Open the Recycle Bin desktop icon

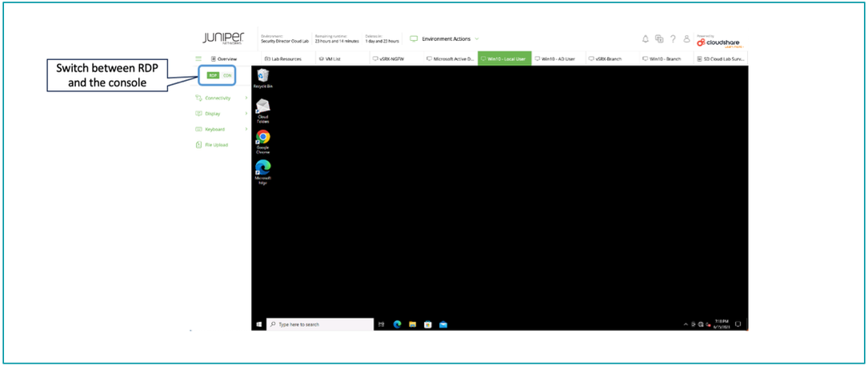[x=262, y=77]
